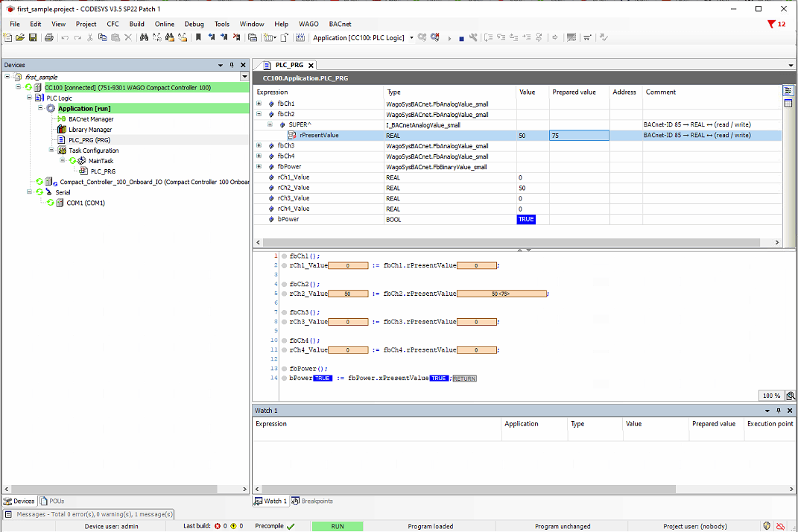
Task: Click the Library Manager books icon
Action: [62, 130]
